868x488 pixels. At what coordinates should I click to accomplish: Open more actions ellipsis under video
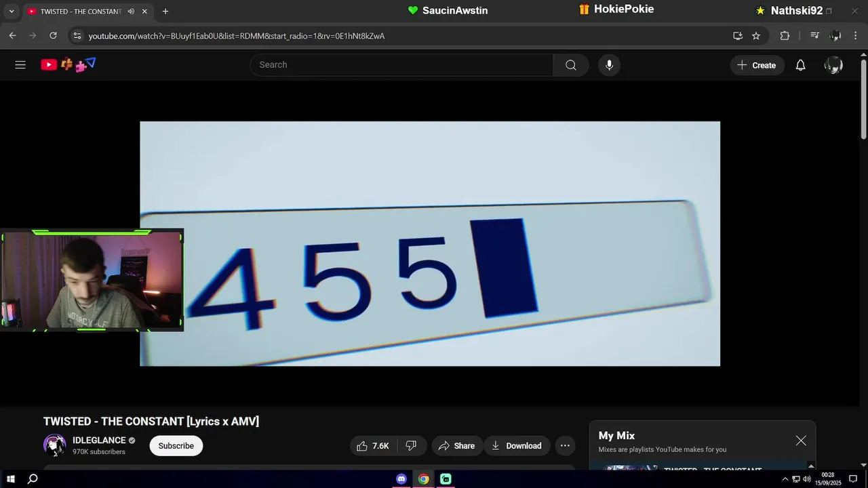(565, 445)
